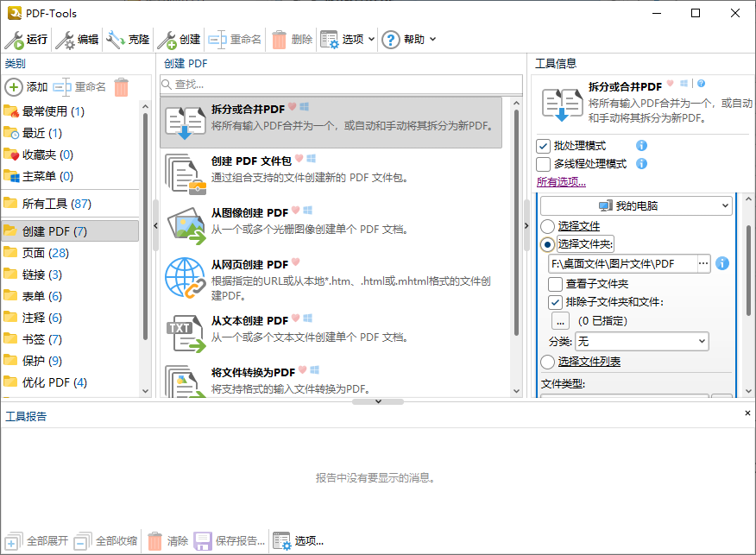Click the 所有选项... link
This screenshot has height=555, width=756.
coord(560,182)
